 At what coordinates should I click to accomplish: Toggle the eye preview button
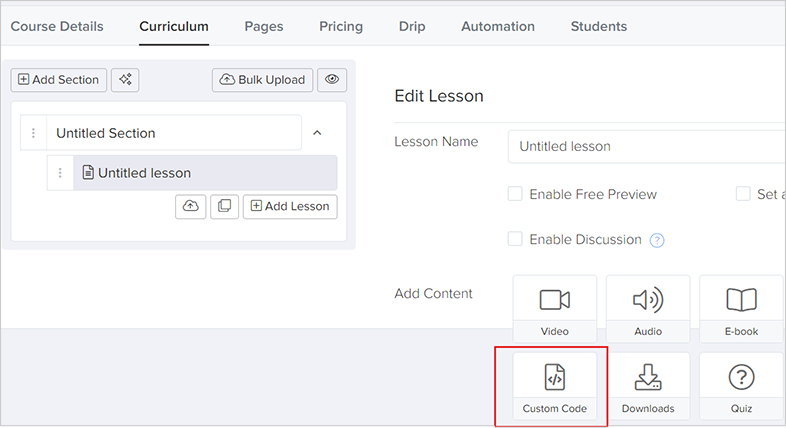coord(332,80)
